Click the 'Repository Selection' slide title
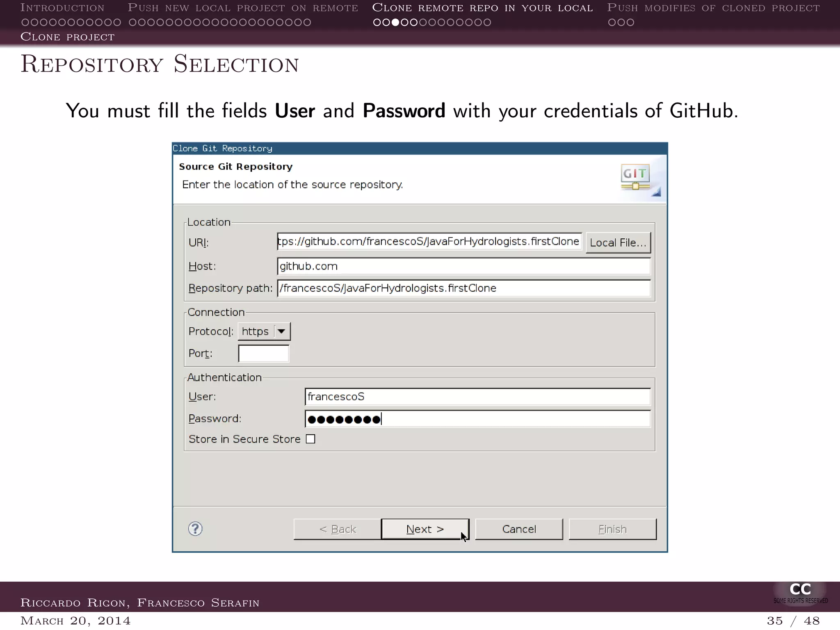The width and height of the screenshot is (840, 630). [x=160, y=64]
